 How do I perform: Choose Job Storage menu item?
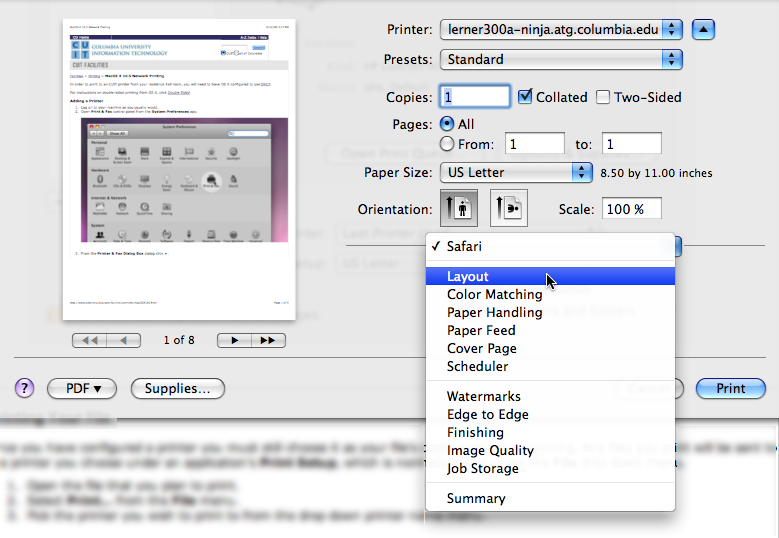tap(550, 468)
